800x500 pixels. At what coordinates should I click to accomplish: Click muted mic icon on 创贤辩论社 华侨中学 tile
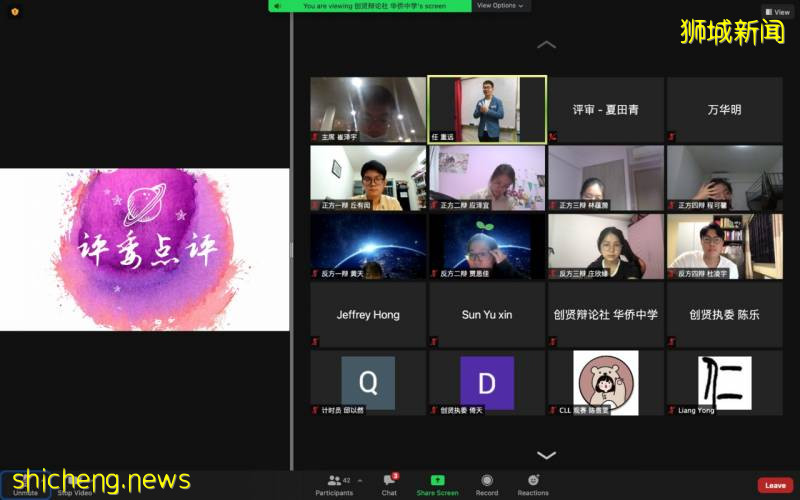click(x=553, y=341)
